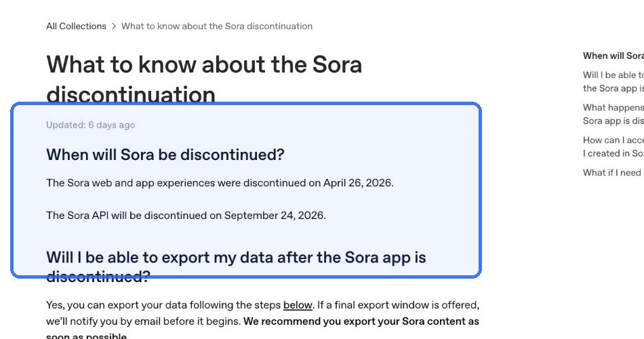Click the word "Sora" in page title
Screen dimensions: 644x339
(x=337, y=65)
